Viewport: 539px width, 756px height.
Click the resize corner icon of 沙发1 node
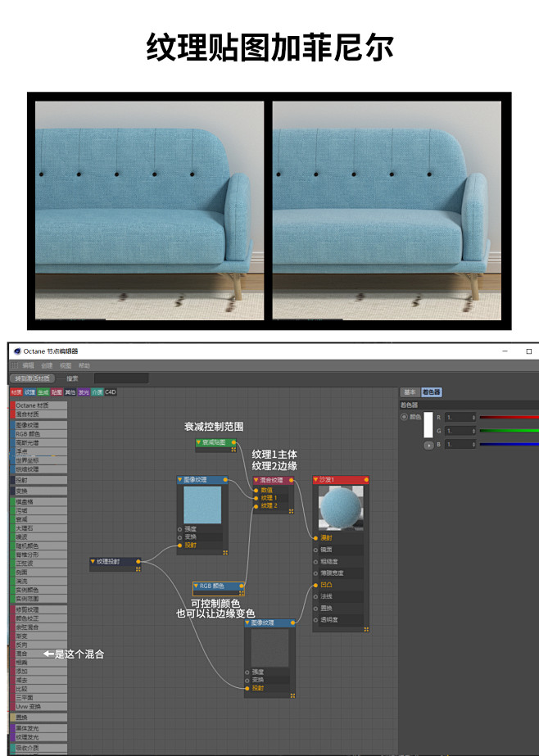point(366,629)
